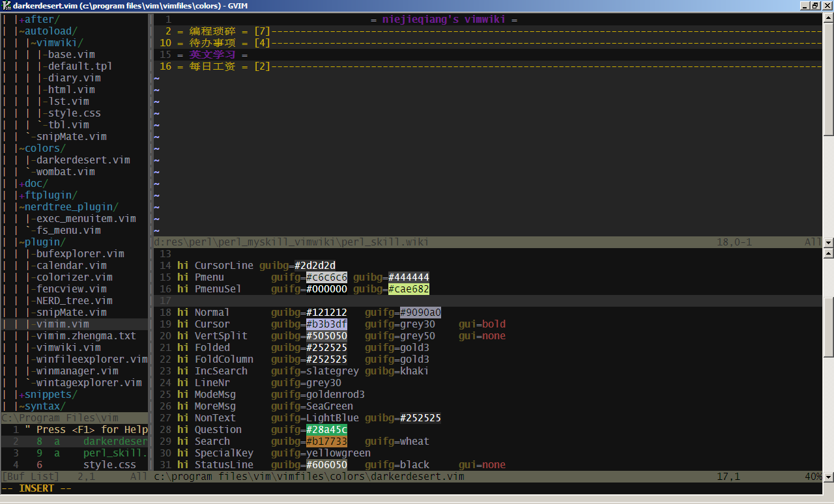Click the C:\Program Files\vim tree status bar
Screen dimensions: 834x504
[x=74, y=418]
